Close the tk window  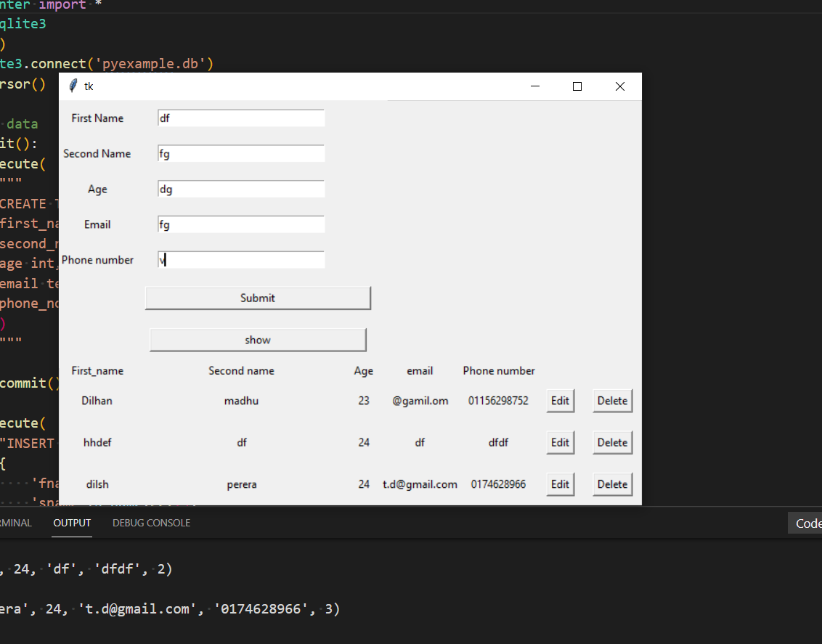[x=619, y=86]
